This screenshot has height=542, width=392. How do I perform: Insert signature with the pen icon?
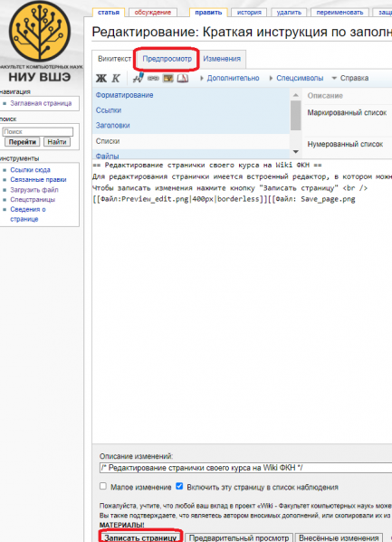pos(139,78)
